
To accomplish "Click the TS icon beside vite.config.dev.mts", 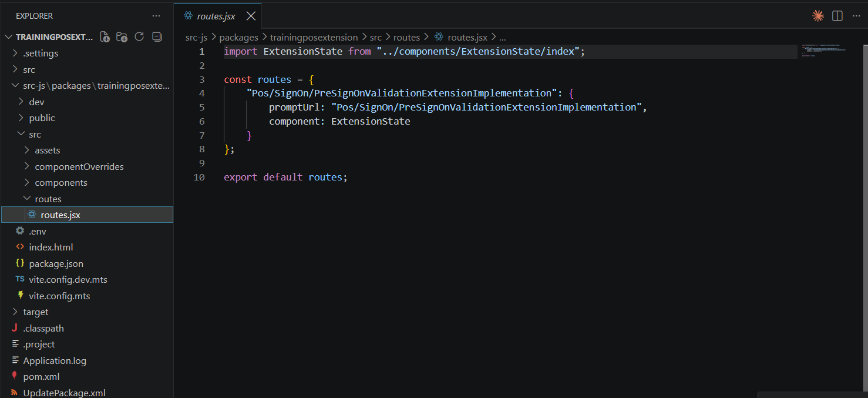I will 20,279.
